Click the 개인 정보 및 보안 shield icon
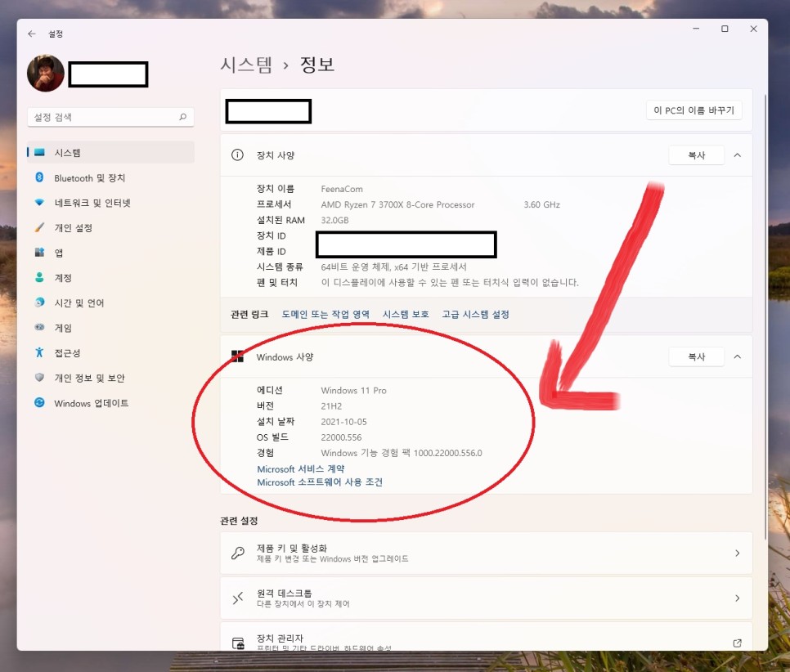The image size is (790, 672). [x=39, y=378]
